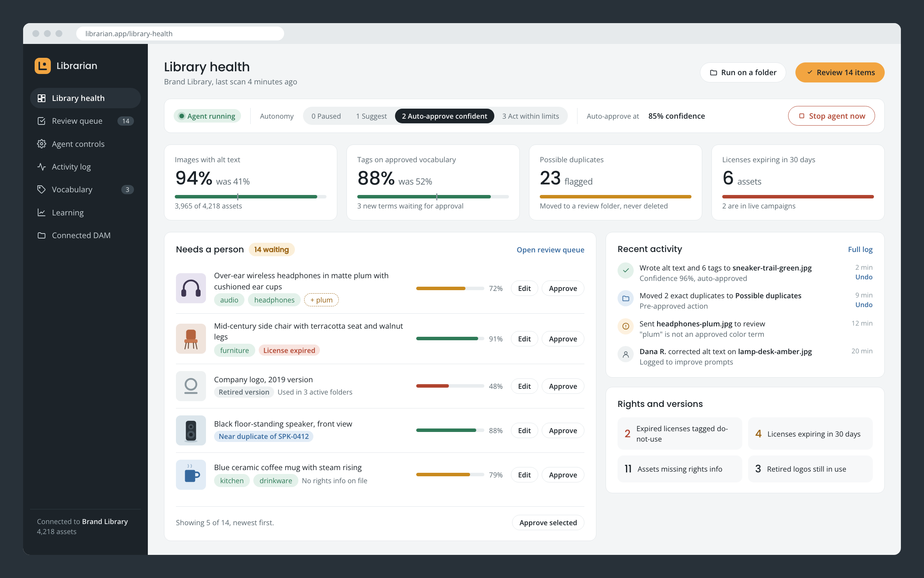Viewport: 924px width, 578px height.
Task: Set autonomy to 1 Suggest
Action: (371, 116)
